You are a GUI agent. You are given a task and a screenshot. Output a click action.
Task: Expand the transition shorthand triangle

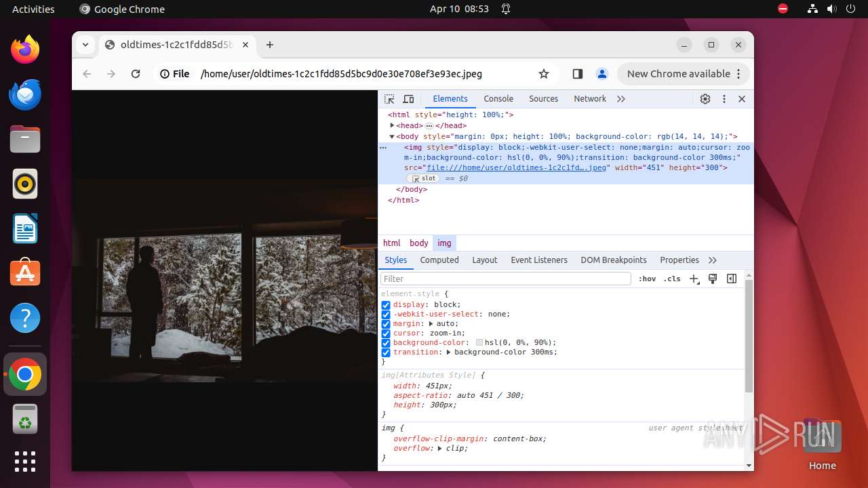449,352
